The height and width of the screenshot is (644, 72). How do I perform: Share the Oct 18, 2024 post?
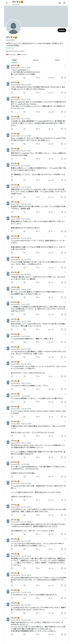pos(65,112)
